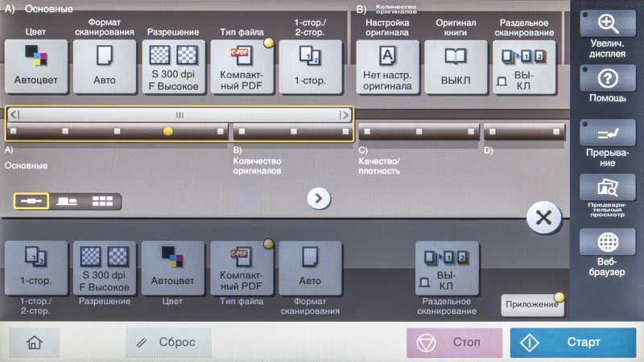Screen dimensions: 644x362
Task: Click Прерывание interrupt button
Action: tap(608, 133)
